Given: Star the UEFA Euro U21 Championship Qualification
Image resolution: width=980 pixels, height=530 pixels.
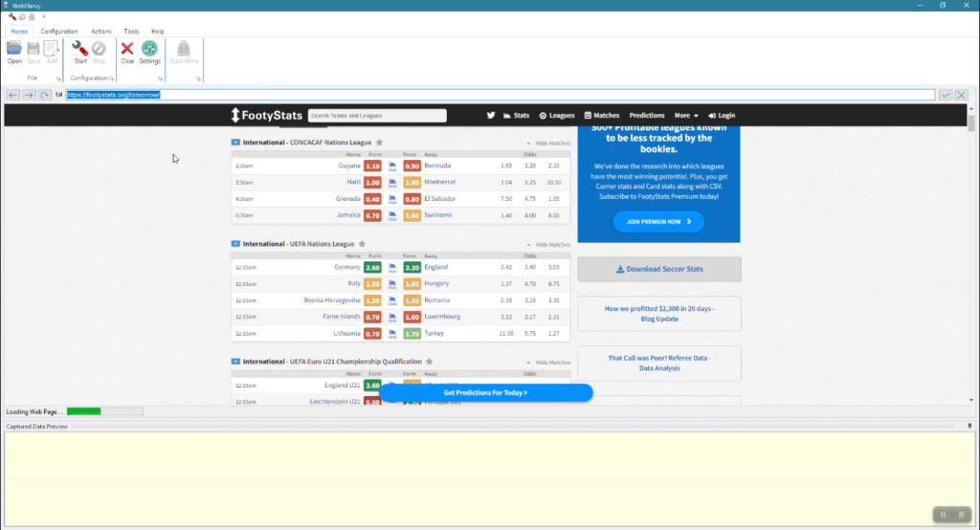Looking at the screenshot, I should point(429,362).
